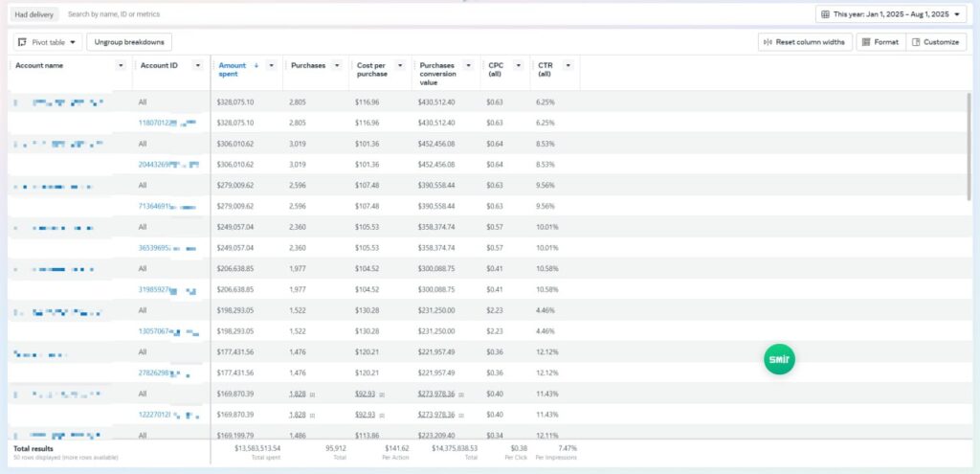Click the Ungroup breakdowns button
This screenshot has height=474, width=980.
[129, 42]
